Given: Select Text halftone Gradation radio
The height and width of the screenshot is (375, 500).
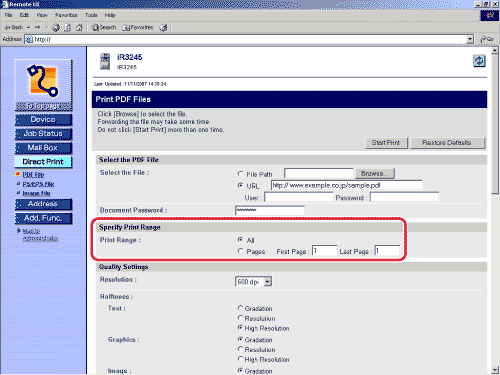Looking at the screenshot, I should (x=240, y=308).
